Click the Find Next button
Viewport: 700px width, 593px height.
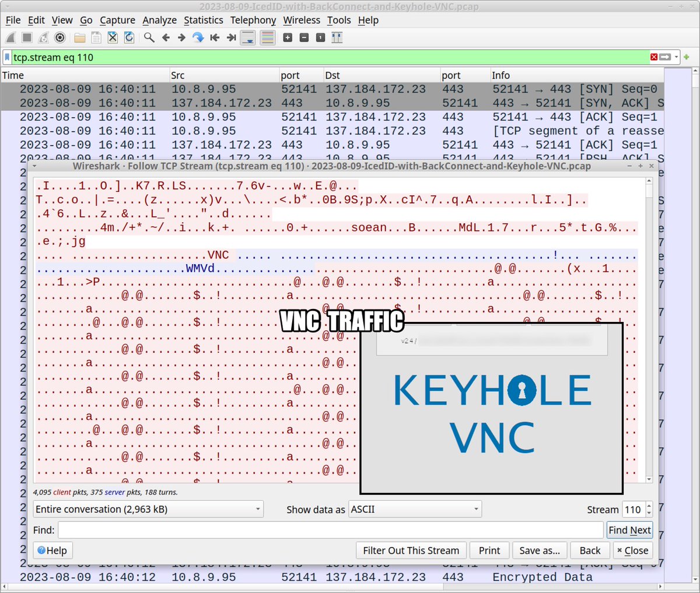point(629,529)
